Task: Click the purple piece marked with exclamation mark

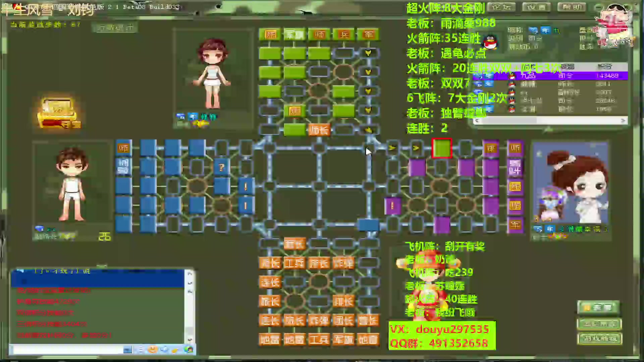Action: [x=392, y=205]
